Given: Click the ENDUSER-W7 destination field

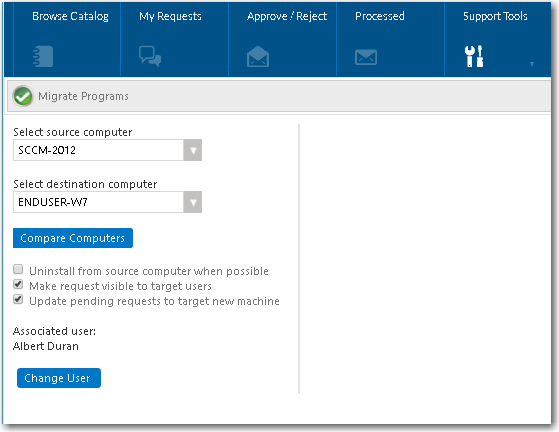Looking at the screenshot, I should click(98, 202).
